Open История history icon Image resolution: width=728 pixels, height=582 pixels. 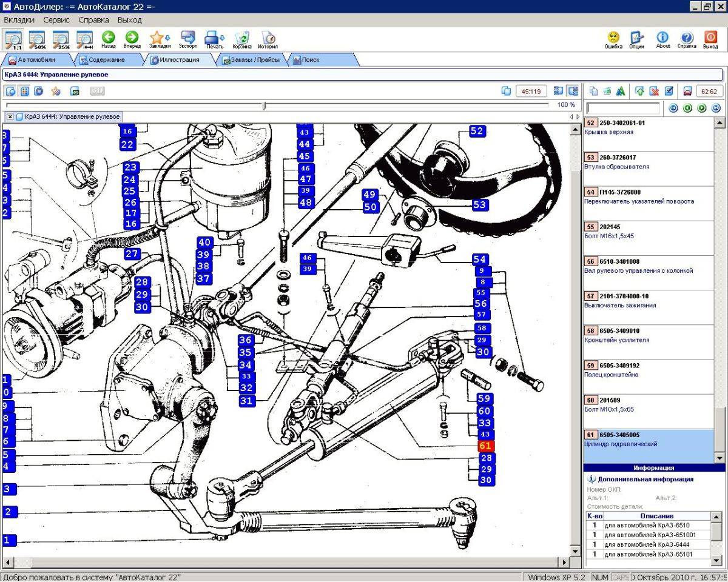268,39
